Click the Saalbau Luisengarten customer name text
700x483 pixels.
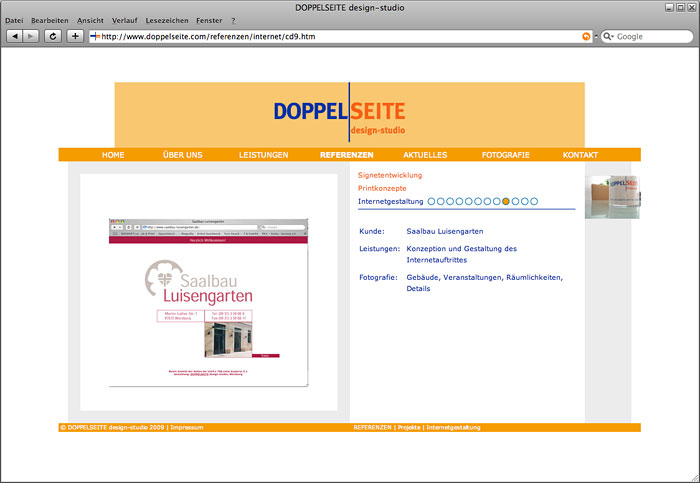click(x=445, y=231)
